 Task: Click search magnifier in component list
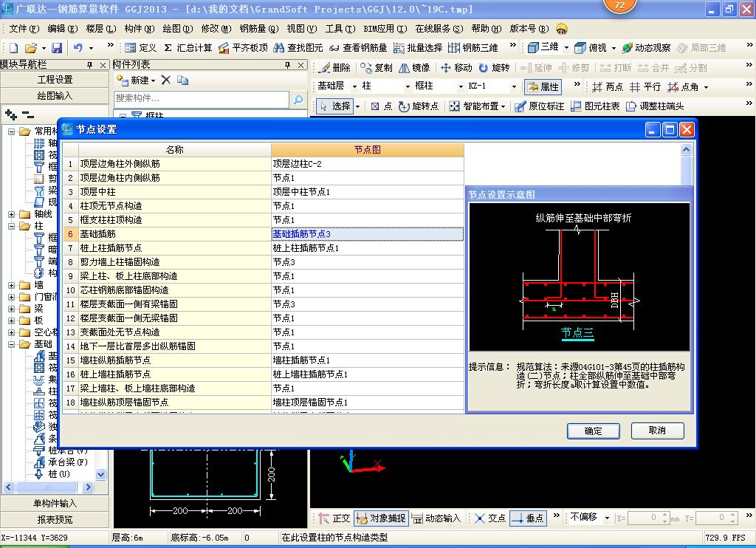[298, 100]
